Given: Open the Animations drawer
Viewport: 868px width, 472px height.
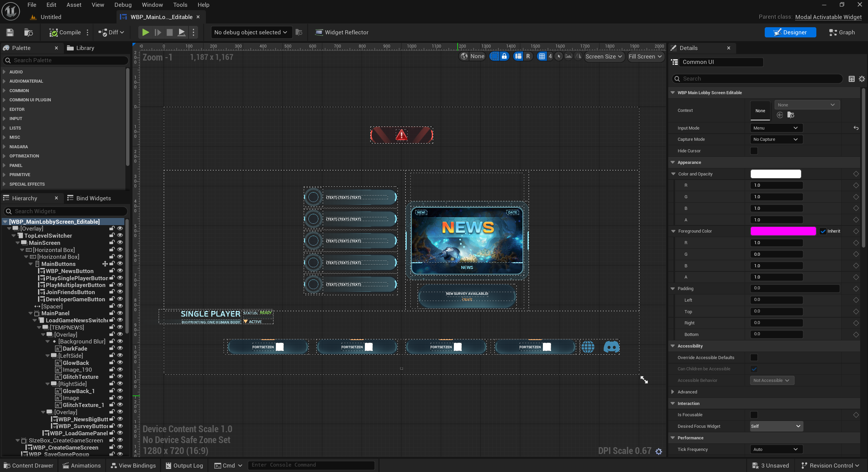Looking at the screenshot, I should [x=82, y=466].
